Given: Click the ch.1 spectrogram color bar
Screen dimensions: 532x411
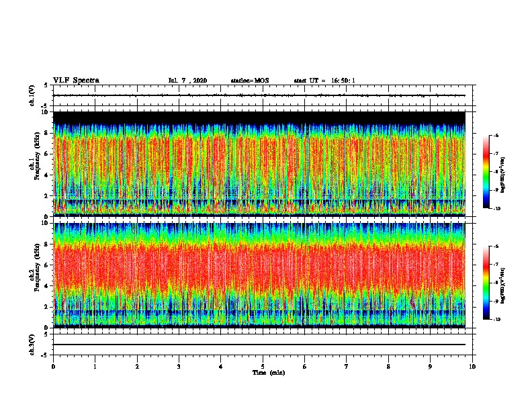Looking at the screenshot, I should [486, 172].
